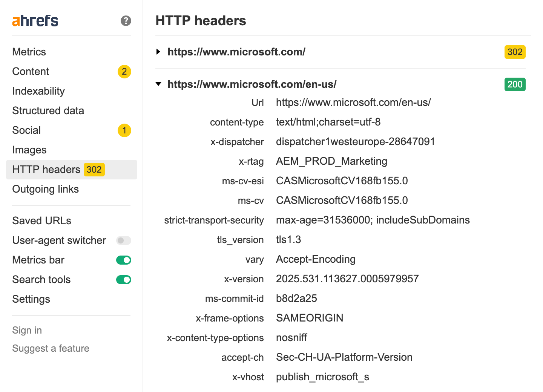Click the Content badge showing 2
This screenshot has width=543, height=392.
tap(124, 72)
